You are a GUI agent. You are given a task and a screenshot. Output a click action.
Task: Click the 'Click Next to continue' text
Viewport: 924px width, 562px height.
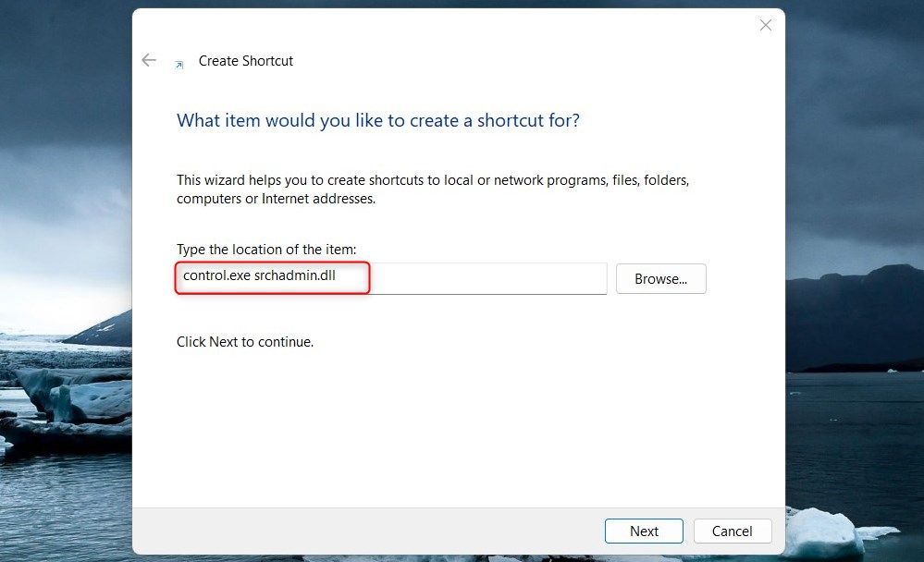click(245, 342)
